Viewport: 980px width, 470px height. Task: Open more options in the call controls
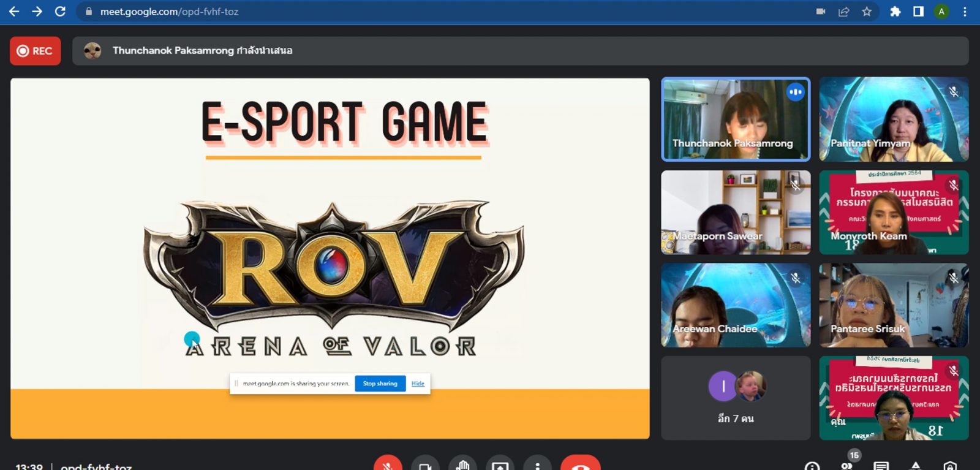coord(537,465)
